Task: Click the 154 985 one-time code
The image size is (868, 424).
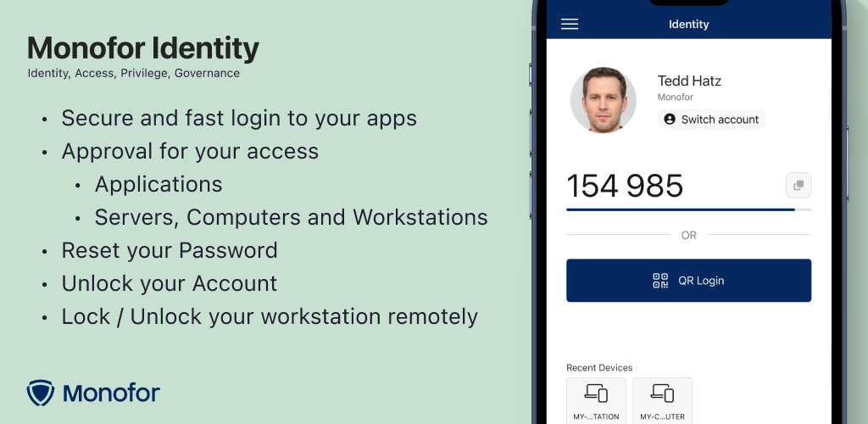Action: click(x=625, y=186)
